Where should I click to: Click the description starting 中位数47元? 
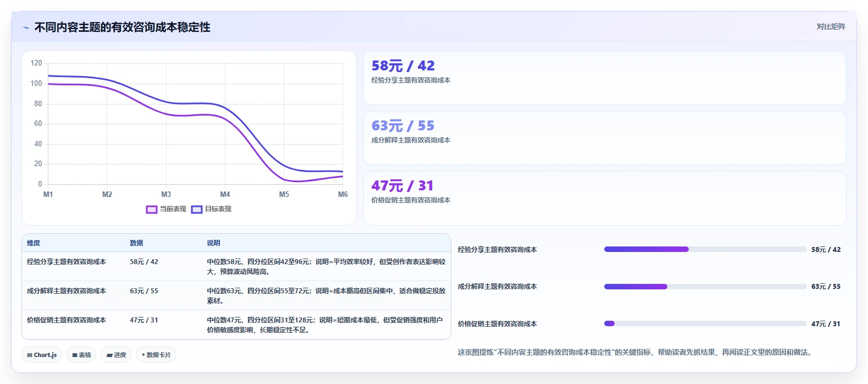[325, 325]
